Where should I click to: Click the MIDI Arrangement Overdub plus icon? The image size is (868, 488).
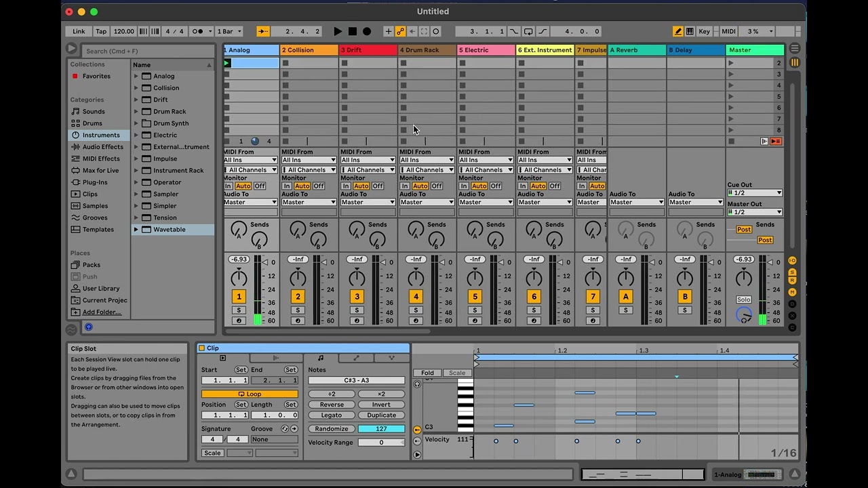click(x=388, y=31)
